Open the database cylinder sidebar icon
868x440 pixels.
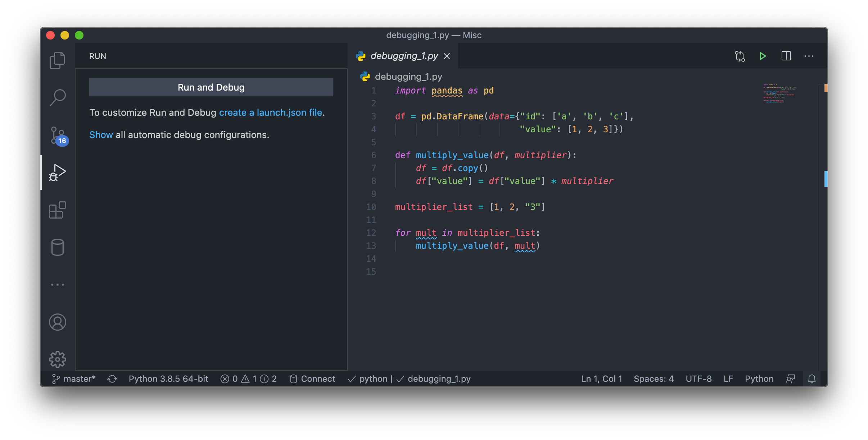[x=57, y=247]
